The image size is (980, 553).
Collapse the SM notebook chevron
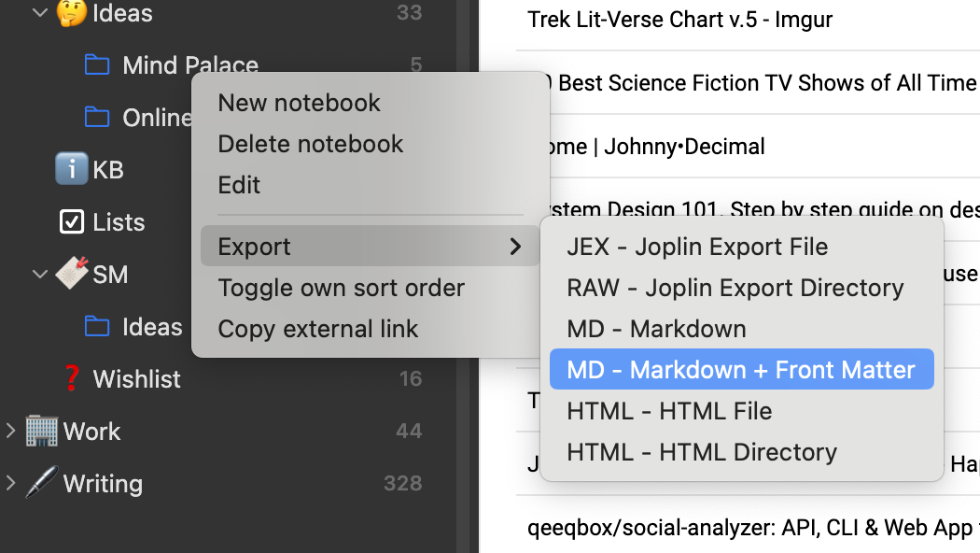(x=40, y=275)
